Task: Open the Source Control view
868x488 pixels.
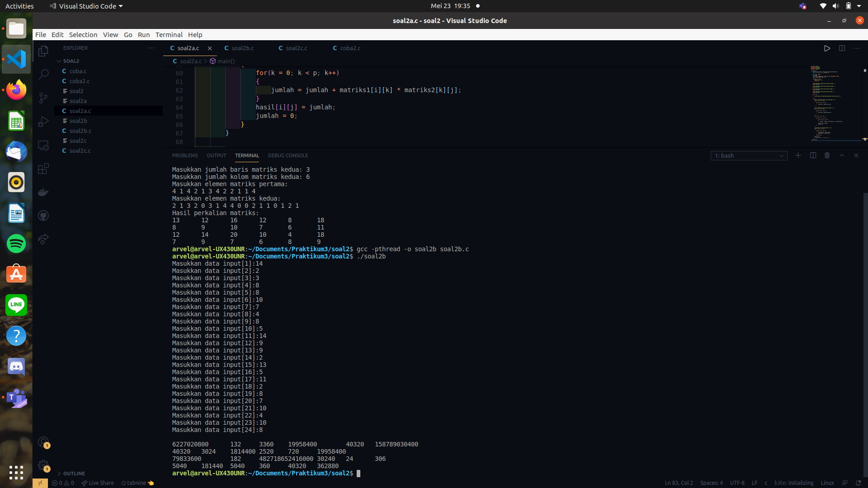Action: tap(43, 98)
